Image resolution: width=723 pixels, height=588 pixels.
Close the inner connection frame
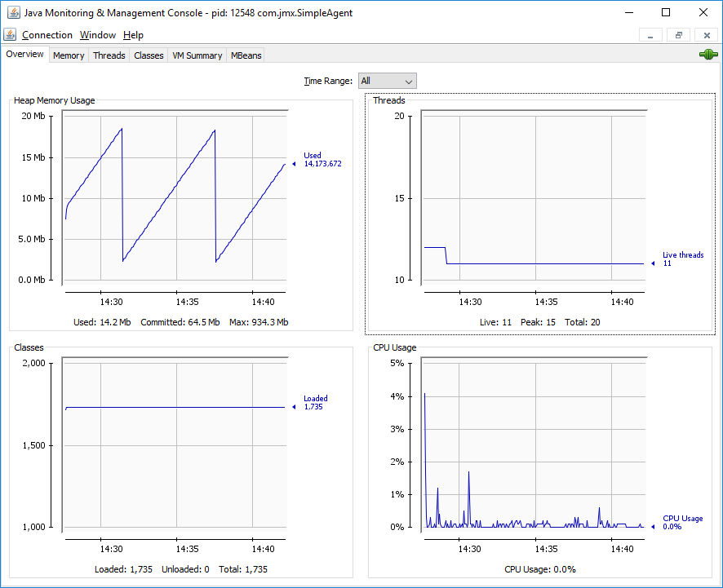point(707,35)
